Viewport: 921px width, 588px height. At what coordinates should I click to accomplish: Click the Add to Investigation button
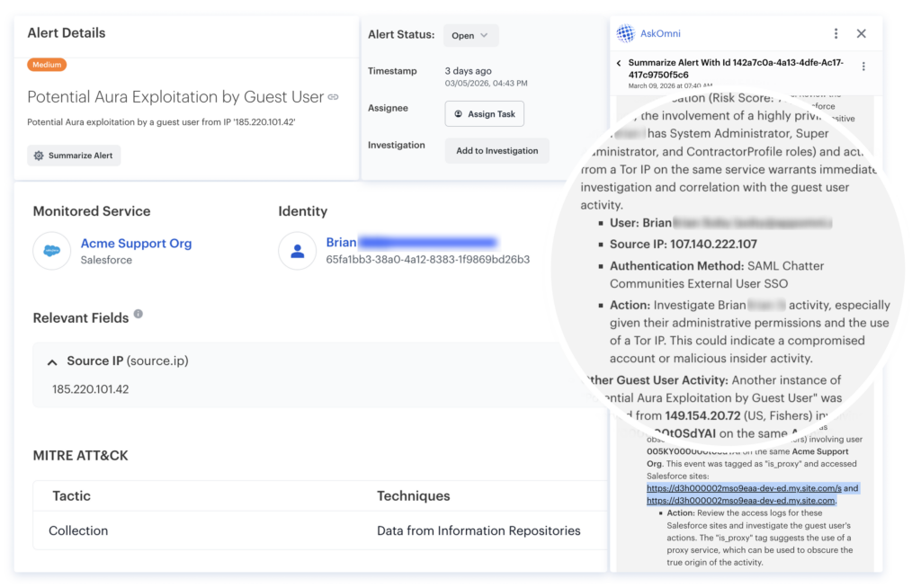tap(496, 151)
